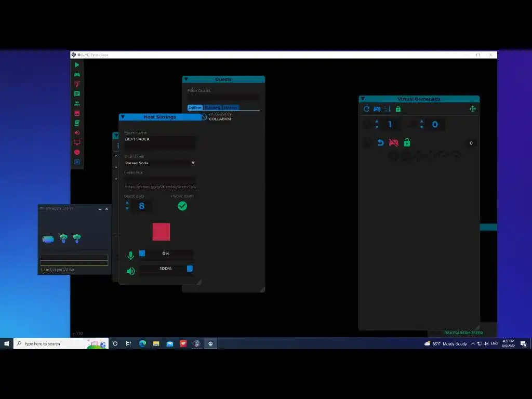Increase the Virtual Gamepads stepper showing 0
Viewport: 532px width, 399px height.
(x=422, y=121)
